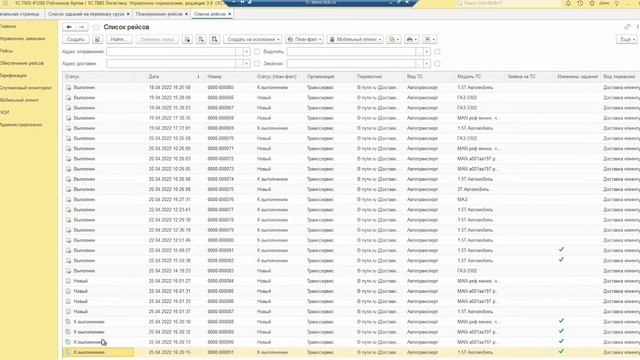Open the main hamburger menu in the title bar
The image size is (640, 360).
pyautogui.click(x=5, y=3)
